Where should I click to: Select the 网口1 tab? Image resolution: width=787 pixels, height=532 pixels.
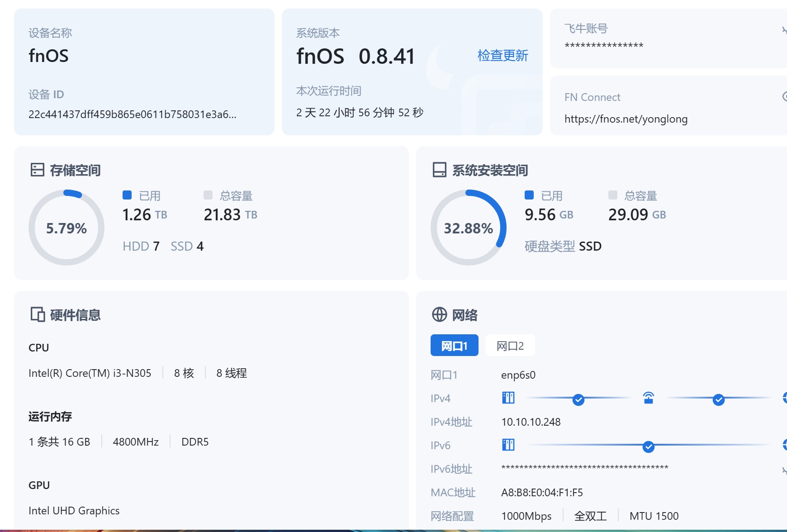coord(454,346)
